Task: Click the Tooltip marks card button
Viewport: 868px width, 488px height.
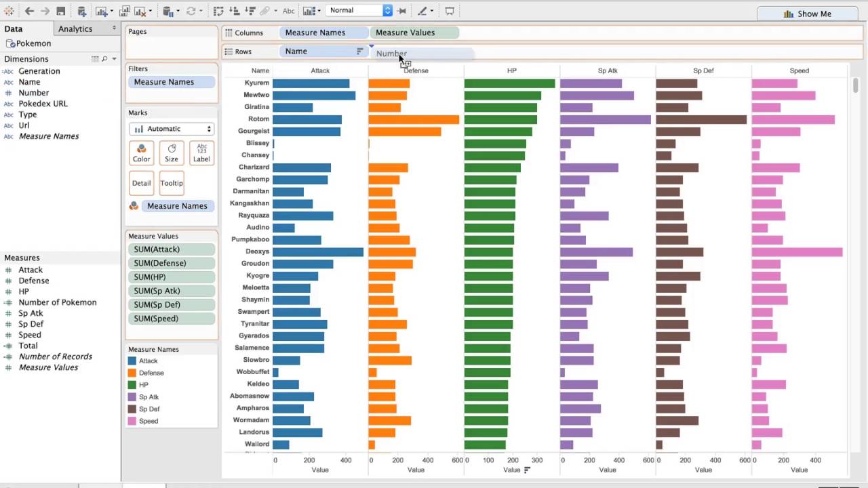Action: (172, 183)
